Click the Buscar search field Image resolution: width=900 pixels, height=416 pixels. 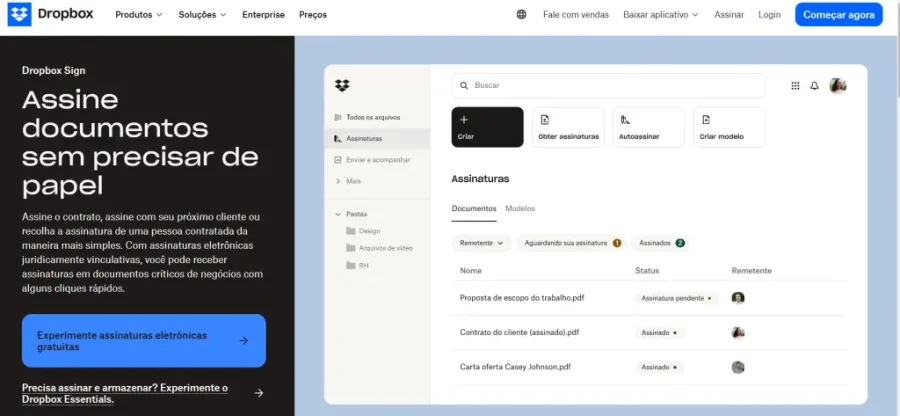(608, 86)
